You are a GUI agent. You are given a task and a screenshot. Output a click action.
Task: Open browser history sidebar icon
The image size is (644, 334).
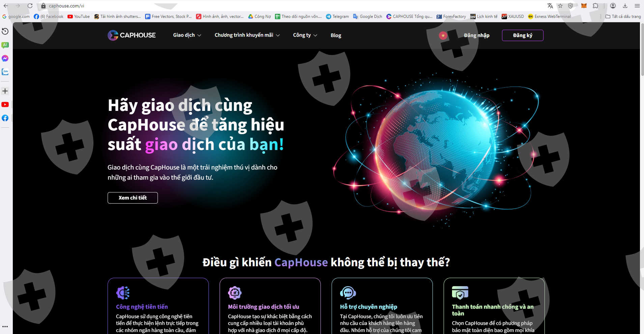(5, 31)
